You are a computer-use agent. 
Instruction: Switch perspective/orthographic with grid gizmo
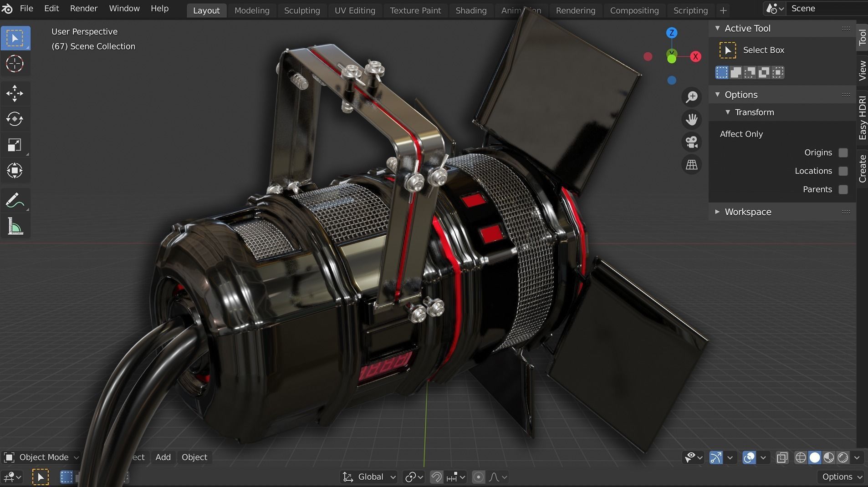point(692,165)
